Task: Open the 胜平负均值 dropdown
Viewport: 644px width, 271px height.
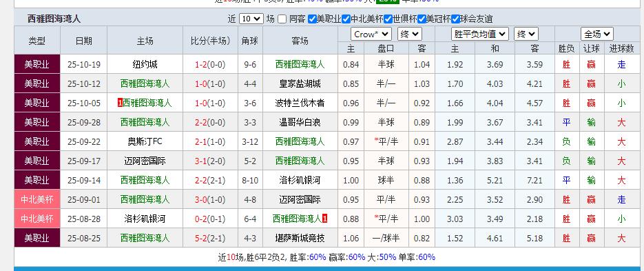Action: [x=479, y=34]
